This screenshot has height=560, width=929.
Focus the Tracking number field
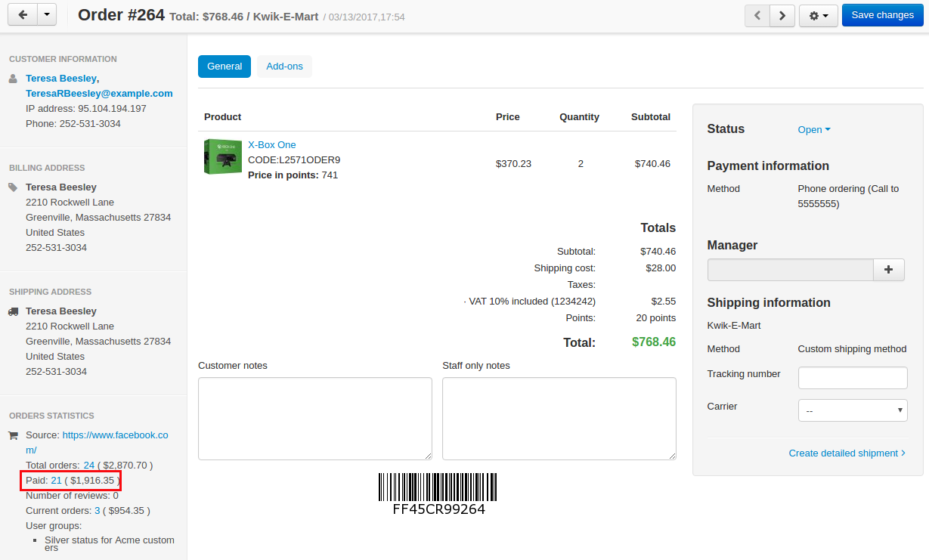click(x=853, y=378)
